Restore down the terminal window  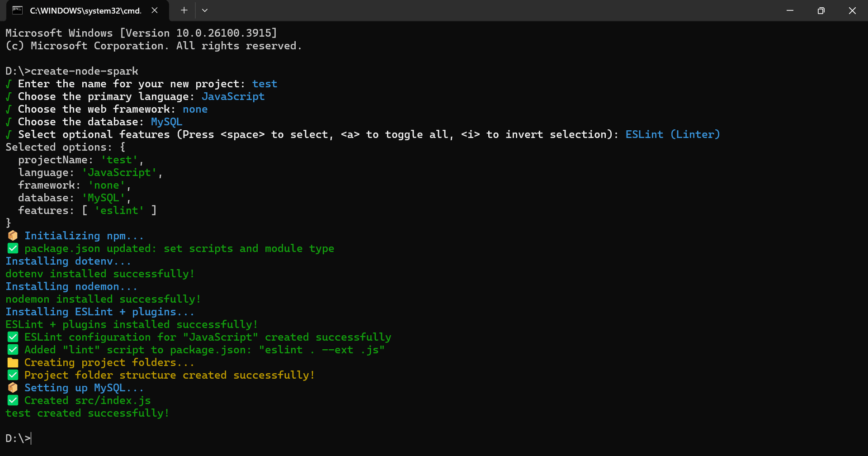(821, 10)
